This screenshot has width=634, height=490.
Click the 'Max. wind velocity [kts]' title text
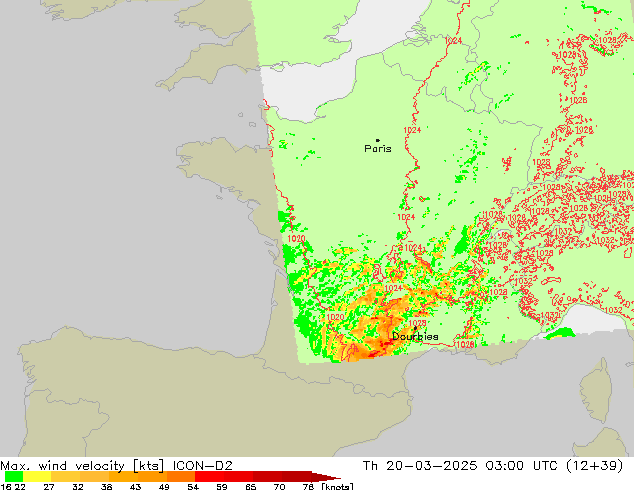point(82,466)
